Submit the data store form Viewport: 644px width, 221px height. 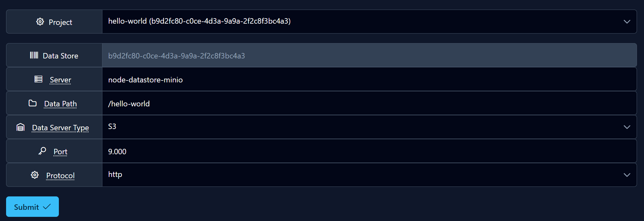[32, 207]
